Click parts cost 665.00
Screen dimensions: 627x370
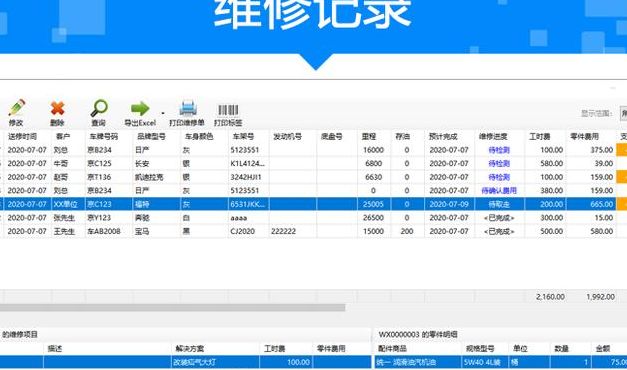602,204
